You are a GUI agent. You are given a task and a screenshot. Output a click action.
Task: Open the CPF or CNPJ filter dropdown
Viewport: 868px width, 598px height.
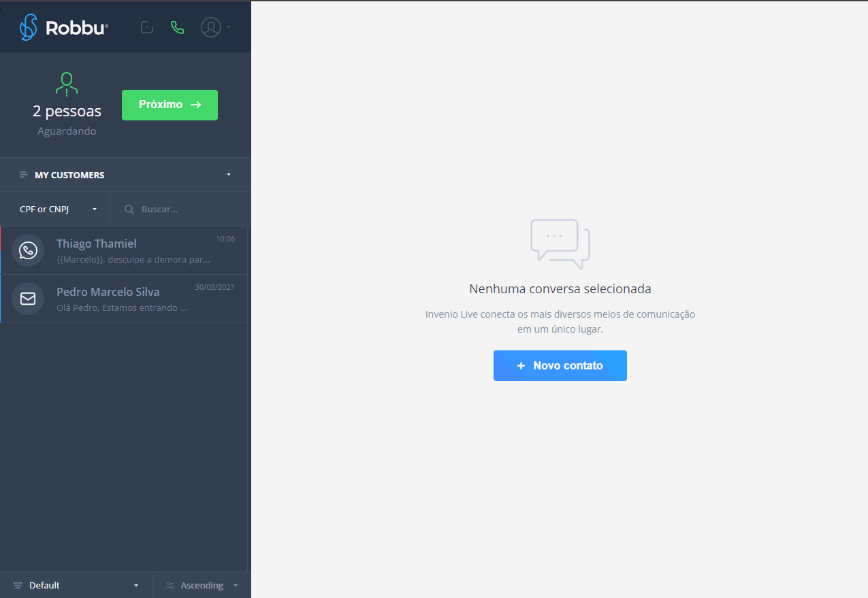tap(58, 210)
